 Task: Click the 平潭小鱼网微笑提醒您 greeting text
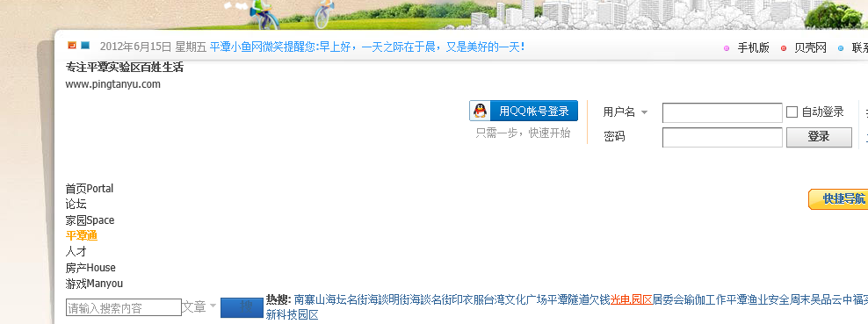coord(366,47)
